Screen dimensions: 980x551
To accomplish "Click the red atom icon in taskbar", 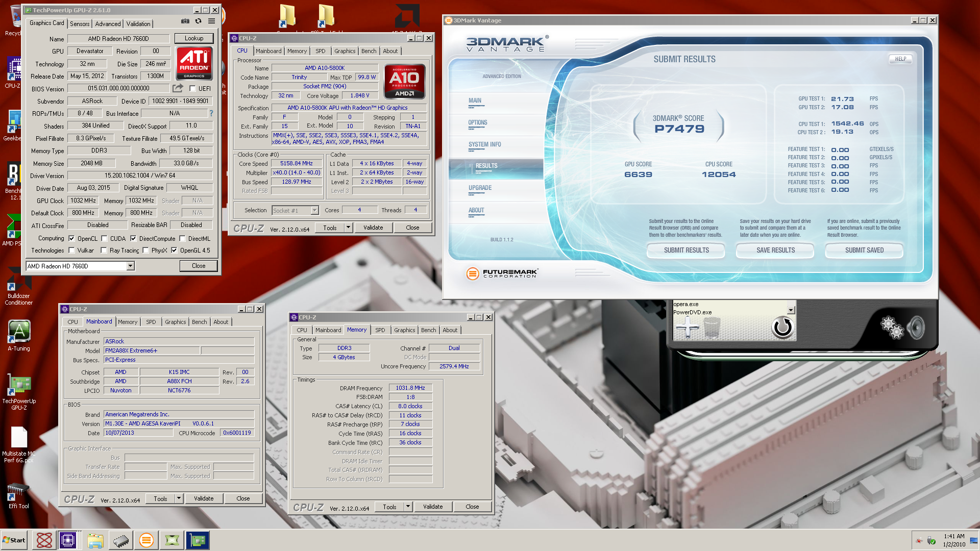I will click(x=44, y=540).
